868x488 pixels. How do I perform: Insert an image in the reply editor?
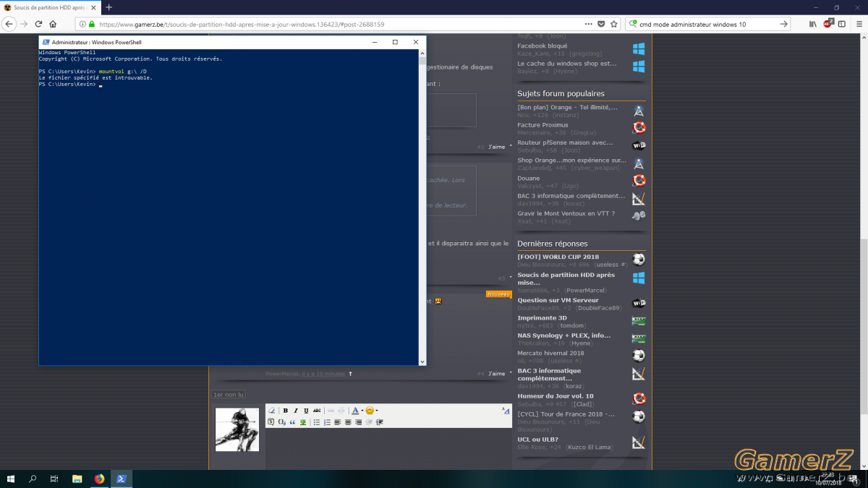click(x=303, y=422)
